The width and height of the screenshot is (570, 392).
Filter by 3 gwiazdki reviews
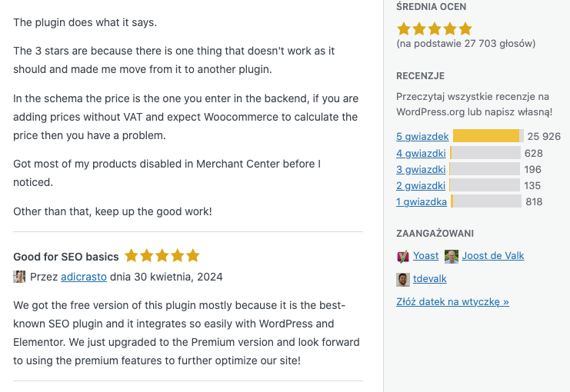point(421,169)
